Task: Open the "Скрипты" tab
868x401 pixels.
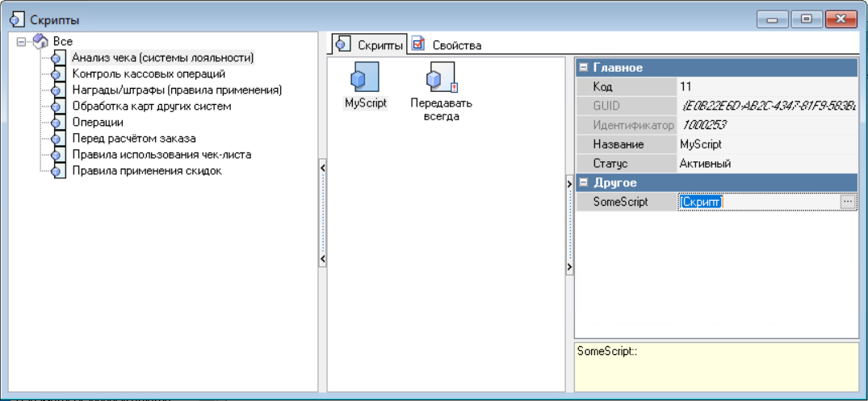Action: [370, 45]
